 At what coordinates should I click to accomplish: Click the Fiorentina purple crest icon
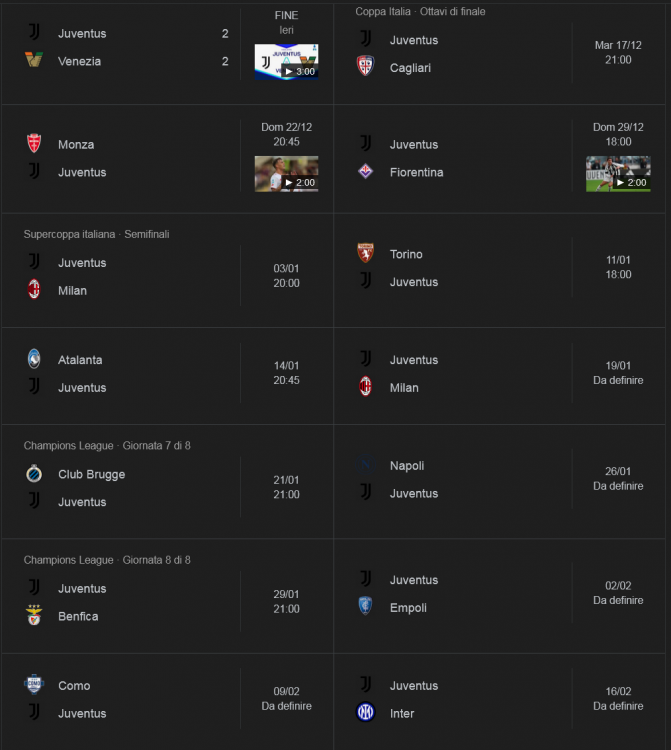(365, 171)
